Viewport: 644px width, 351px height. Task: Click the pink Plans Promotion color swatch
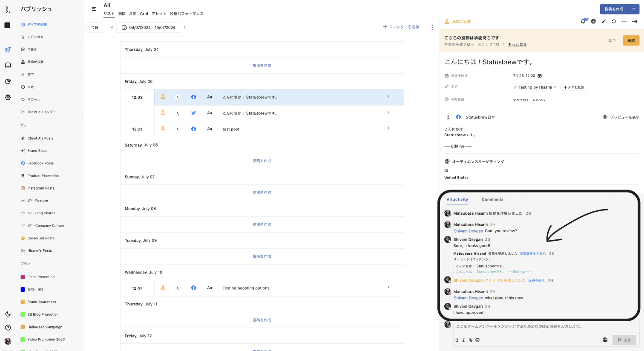tap(23, 277)
